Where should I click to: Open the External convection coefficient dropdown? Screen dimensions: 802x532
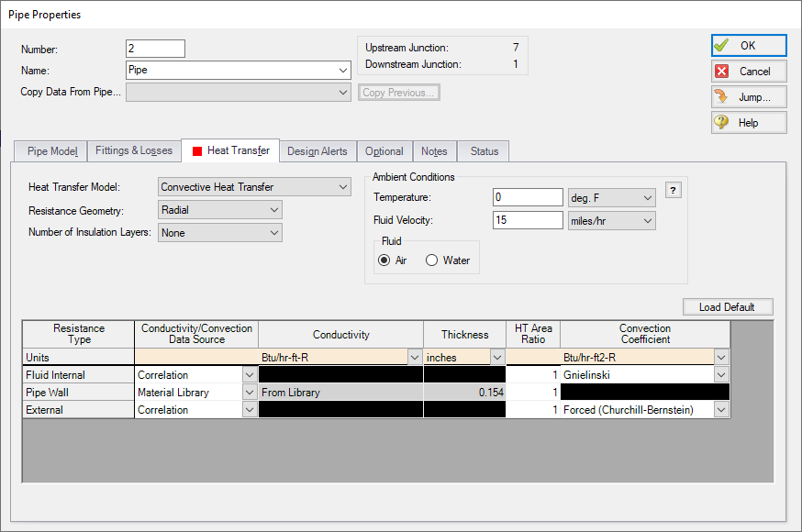point(721,410)
